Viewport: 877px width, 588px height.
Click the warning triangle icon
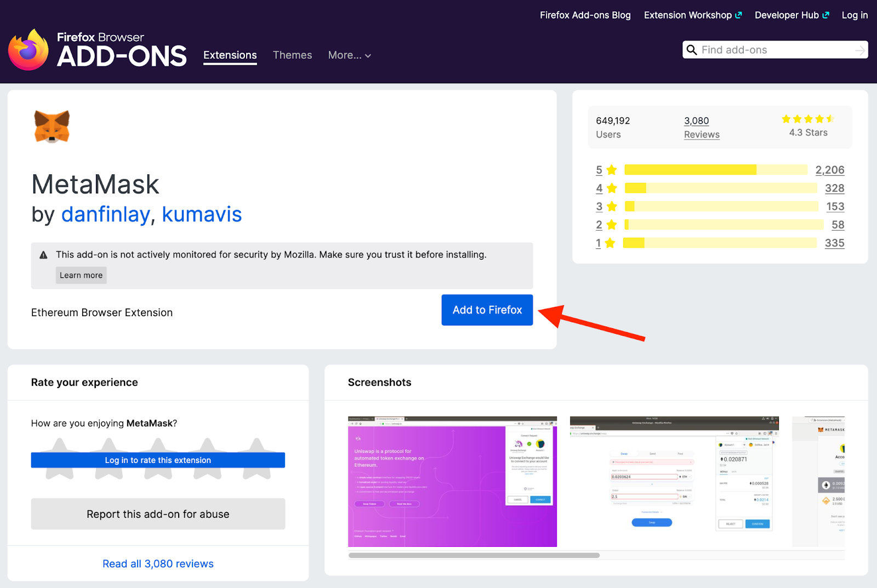pyautogui.click(x=44, y=255)
